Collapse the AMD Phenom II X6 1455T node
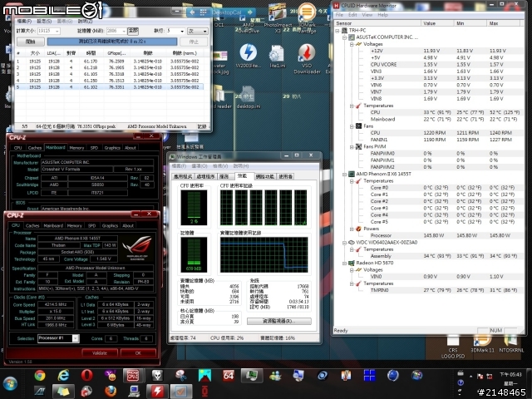 click(x=344, y=174)
